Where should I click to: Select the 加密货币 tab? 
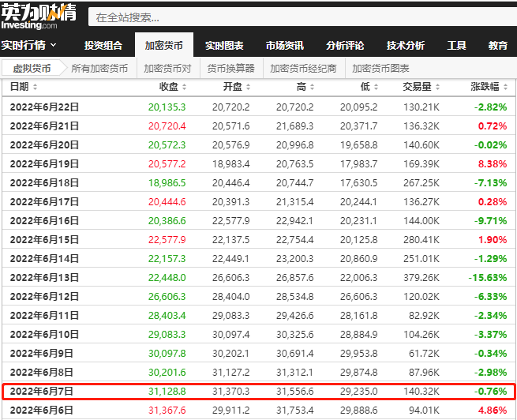(x=163, y=45)
